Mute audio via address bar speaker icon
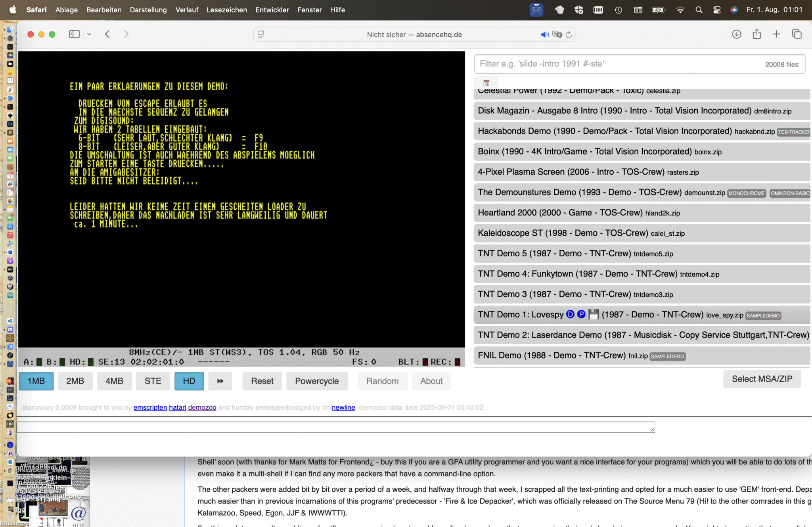Image resolution: width=812 pixels, height=527 pixels. click(545, 34)
